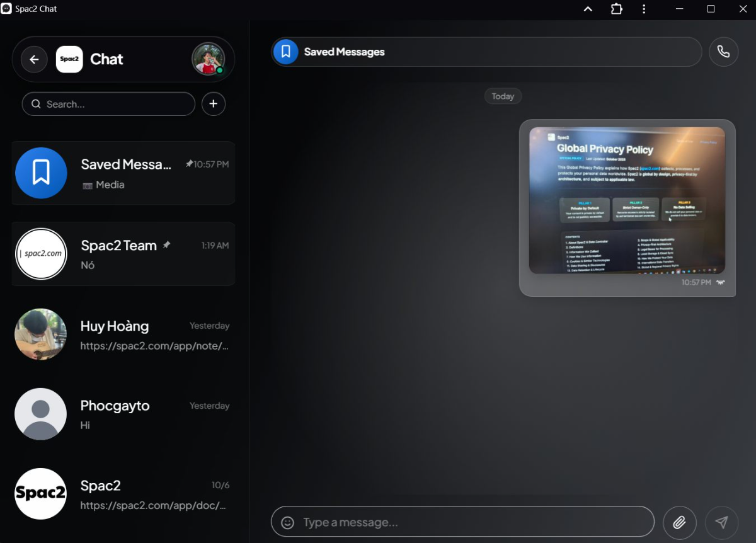This screenshot has width=756, height=543.
Task: Open the emoji picker
Action: 288,522
